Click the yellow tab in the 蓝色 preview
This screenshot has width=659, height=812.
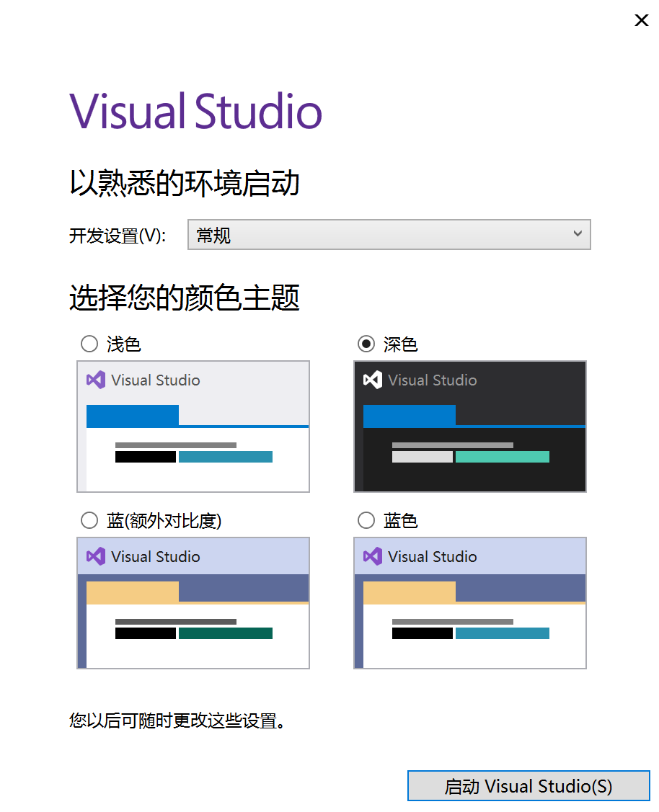pos(409,592)
